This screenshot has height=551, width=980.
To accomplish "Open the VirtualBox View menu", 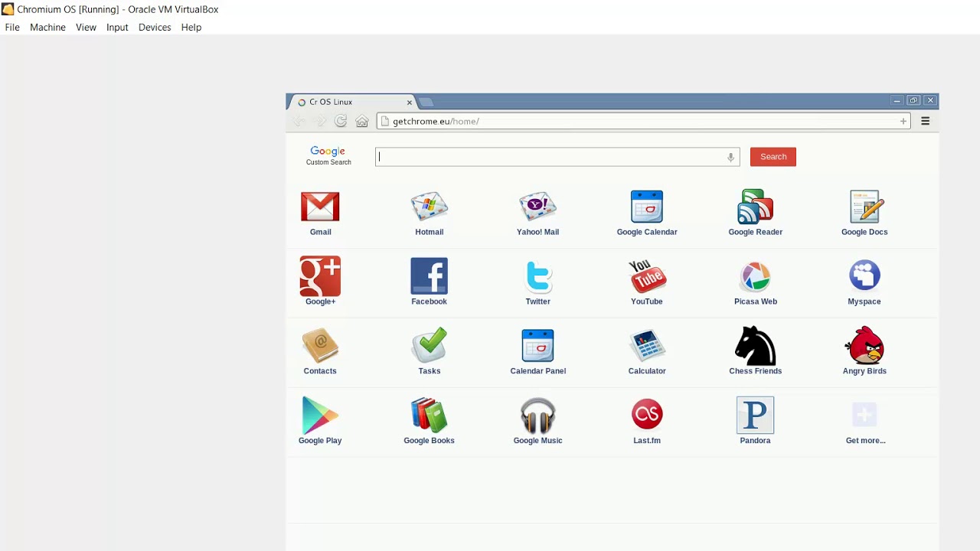I will (x=86, y=27).
